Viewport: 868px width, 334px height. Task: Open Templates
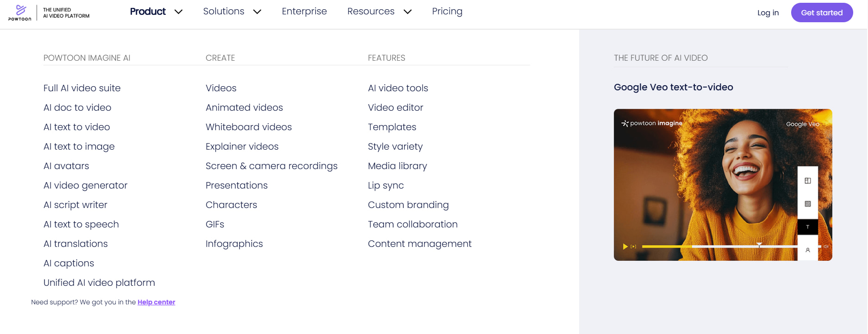[x=392, y=127]
